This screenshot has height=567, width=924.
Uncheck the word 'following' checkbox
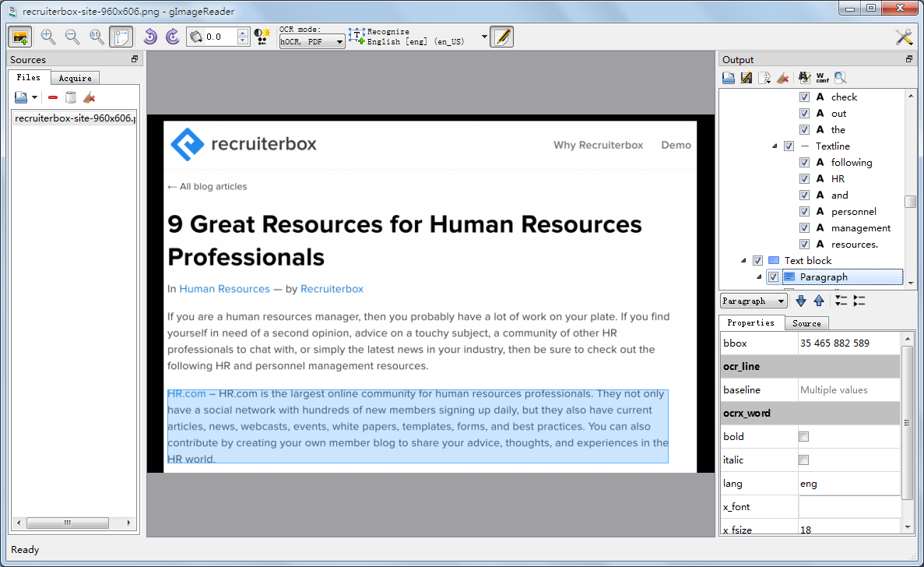click(804, 162)
